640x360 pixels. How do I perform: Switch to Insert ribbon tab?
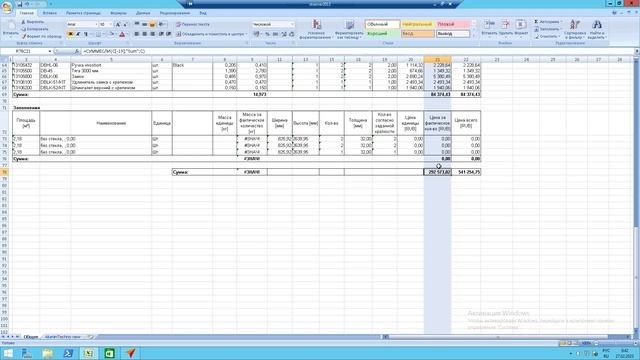coord(50,13)
